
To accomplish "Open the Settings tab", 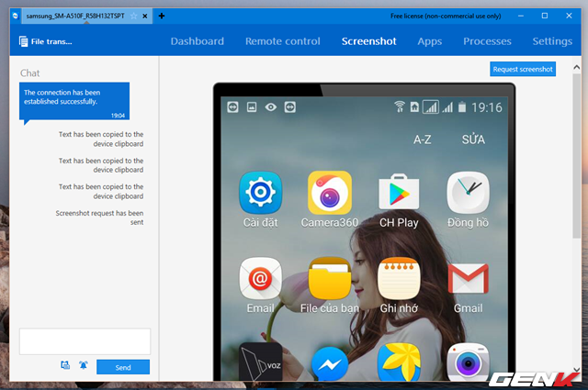I will click(x=552, y=41).
